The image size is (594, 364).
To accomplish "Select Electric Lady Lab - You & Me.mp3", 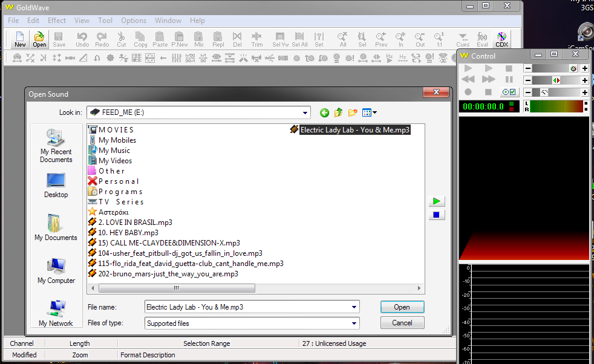I will point(350,130).
